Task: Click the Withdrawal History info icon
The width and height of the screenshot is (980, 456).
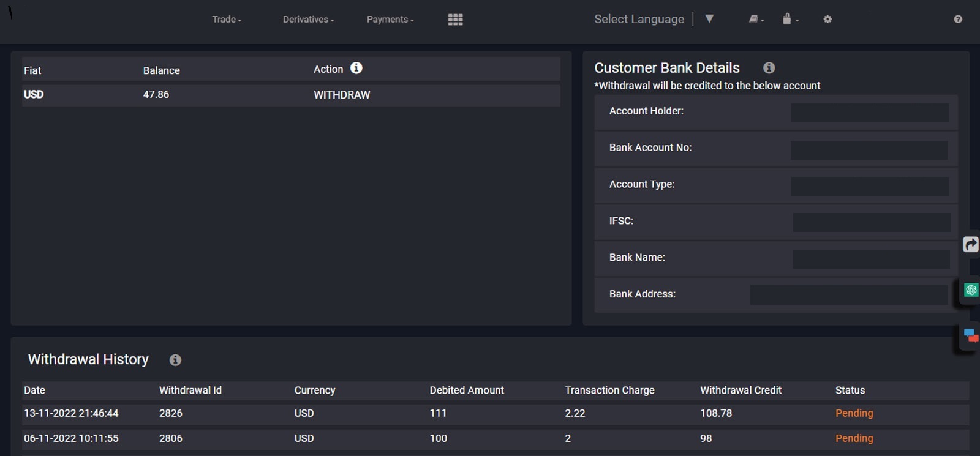Action: (175, 360)
